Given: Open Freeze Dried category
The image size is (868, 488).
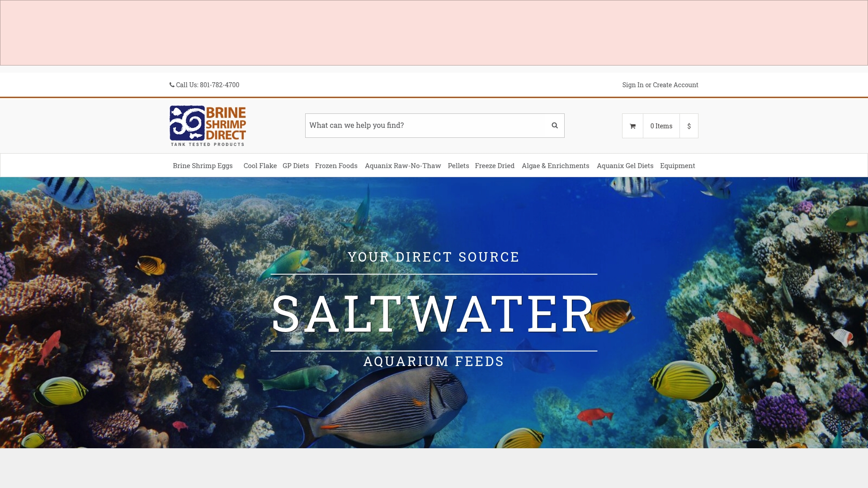Looking at the screenshot, I should [495, 165].
